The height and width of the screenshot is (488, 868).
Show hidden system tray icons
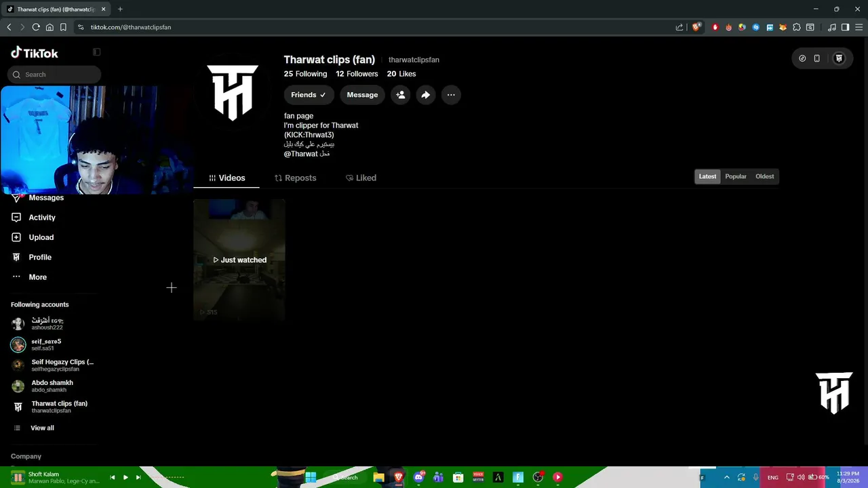click(x=727, y=477)
